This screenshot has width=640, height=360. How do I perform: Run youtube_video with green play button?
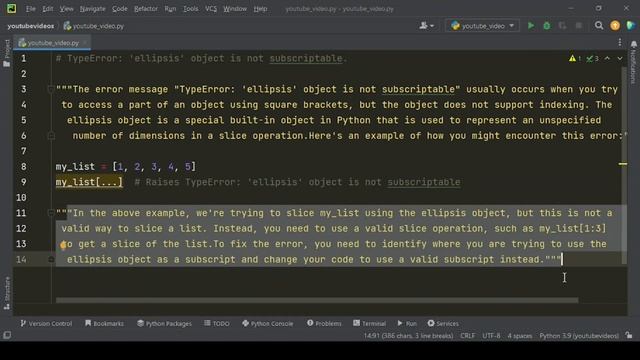click(531, 26)
